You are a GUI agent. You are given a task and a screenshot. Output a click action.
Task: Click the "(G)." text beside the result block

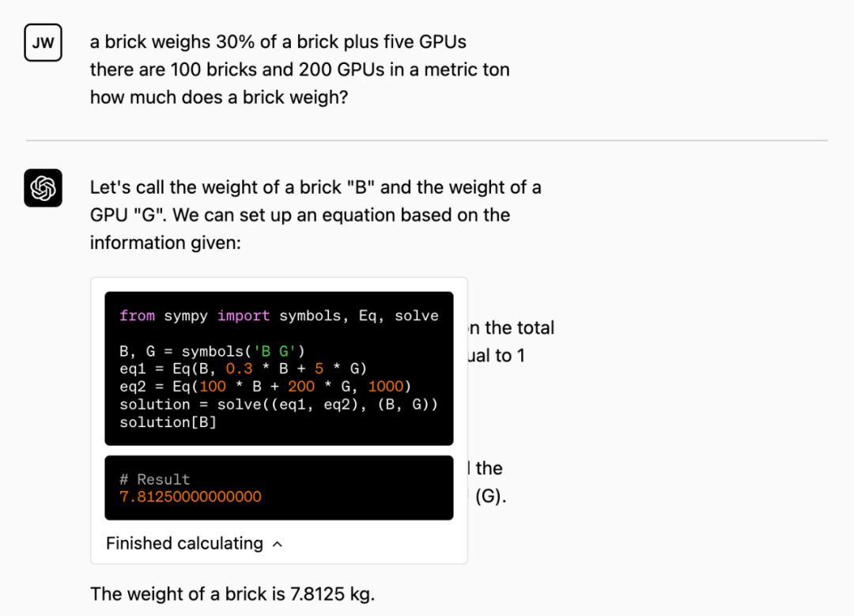[490, 497]
